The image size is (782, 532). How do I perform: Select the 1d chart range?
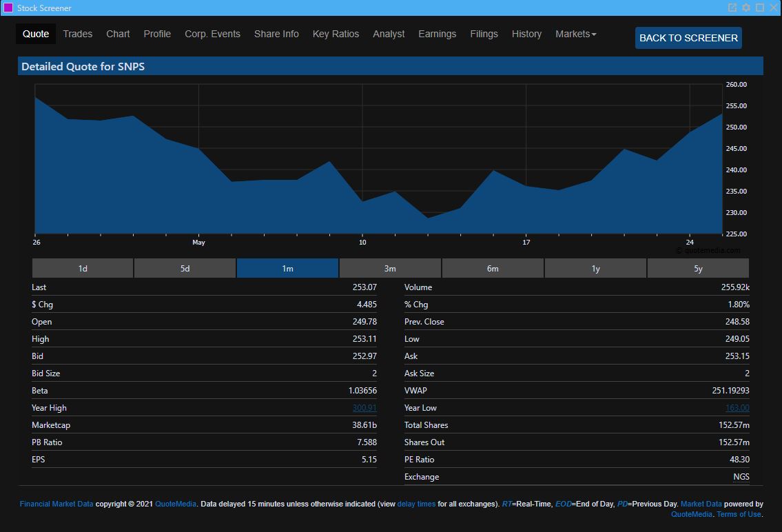click(82, 268)
